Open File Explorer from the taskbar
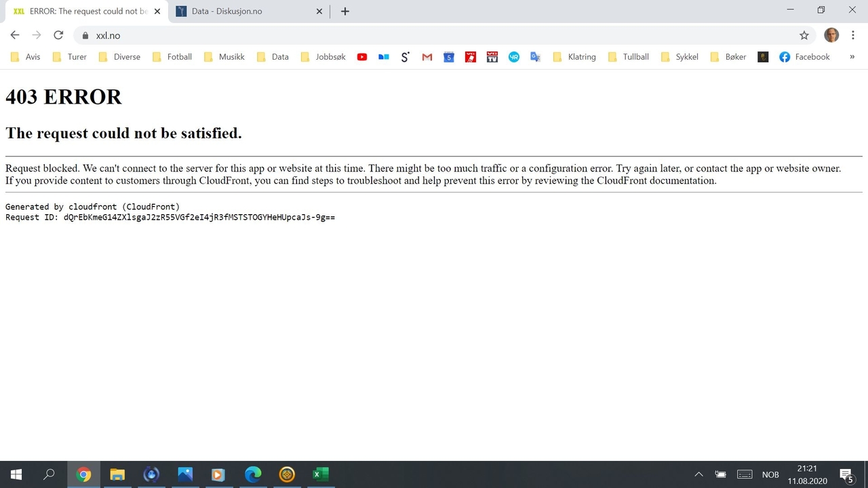The image size is (868, 488). (x=117, y=474)
